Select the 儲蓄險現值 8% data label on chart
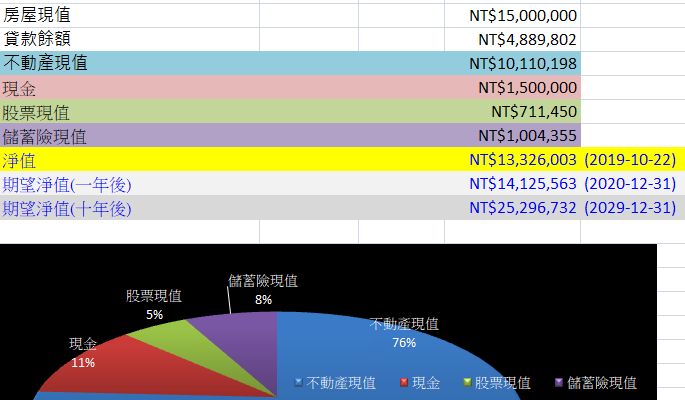 pos(263,290)
